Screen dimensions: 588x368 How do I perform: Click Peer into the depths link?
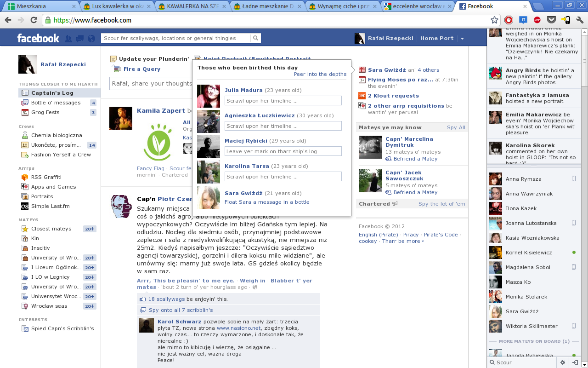tap(320, 74)
